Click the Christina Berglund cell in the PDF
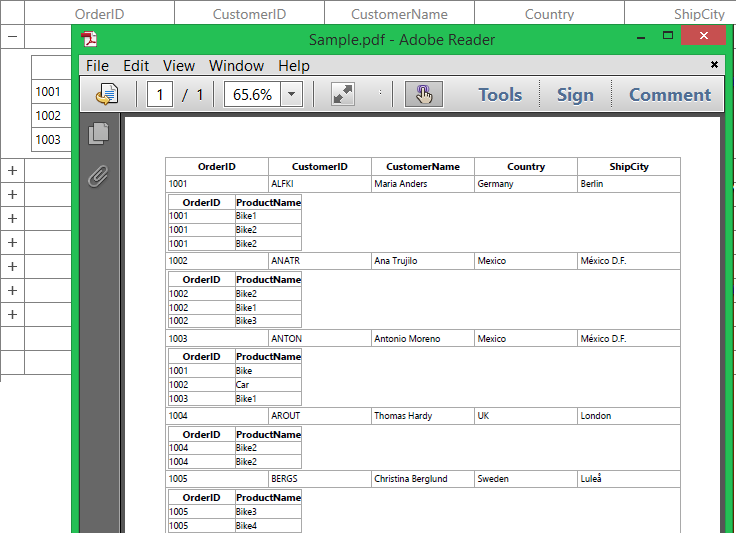This screenshot has height=533, width=736. (423, 479)
